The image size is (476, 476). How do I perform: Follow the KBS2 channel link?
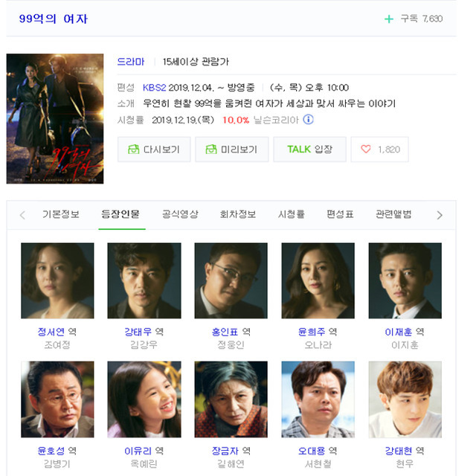tap(154, 88)
